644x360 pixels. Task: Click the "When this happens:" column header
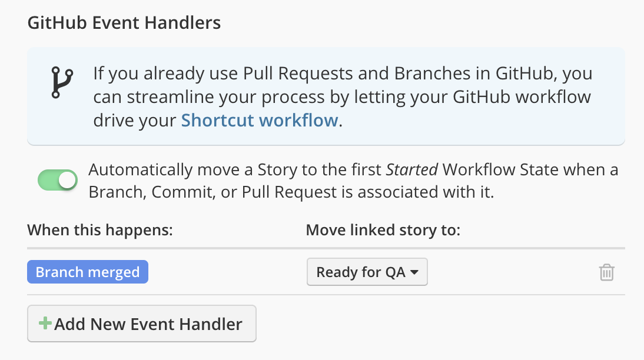(99, 229)
